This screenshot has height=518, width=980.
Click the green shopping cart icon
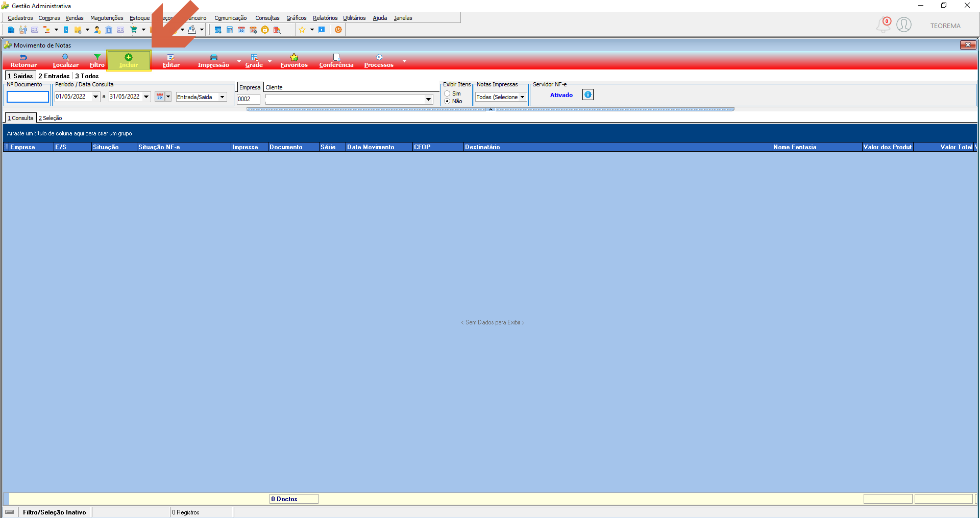(134, 30)
